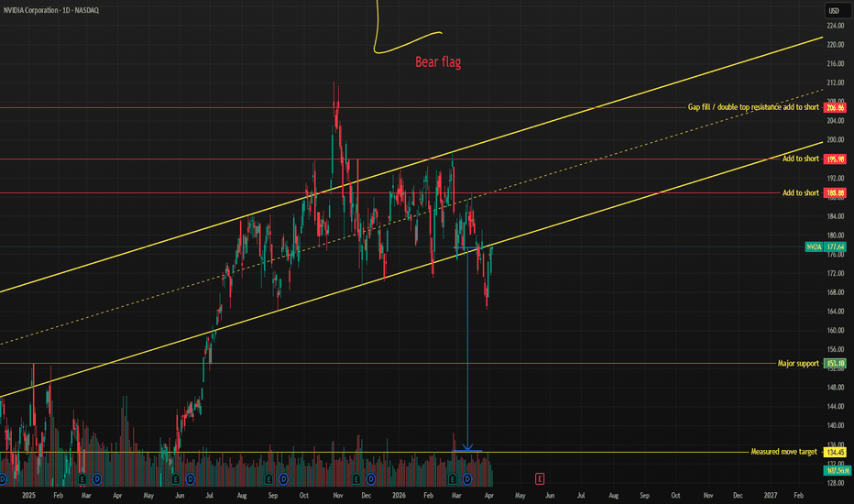Click the 128.00 price axis label

[836, 483]
